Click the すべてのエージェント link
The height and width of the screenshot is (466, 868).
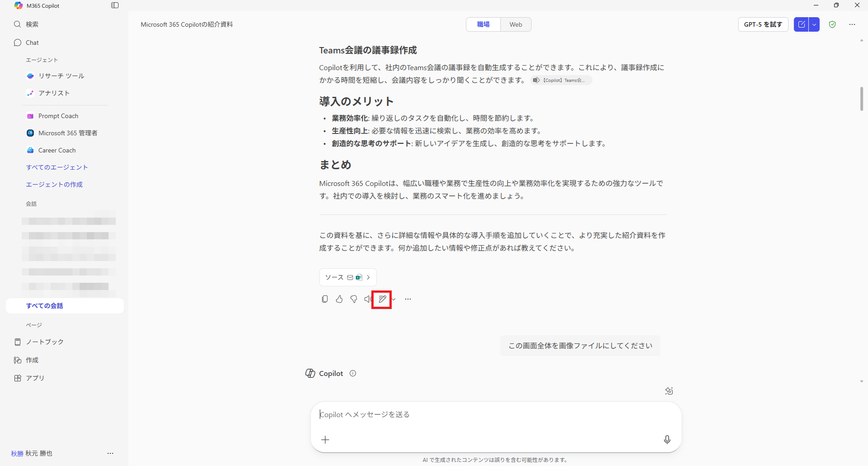coord(57,167)
